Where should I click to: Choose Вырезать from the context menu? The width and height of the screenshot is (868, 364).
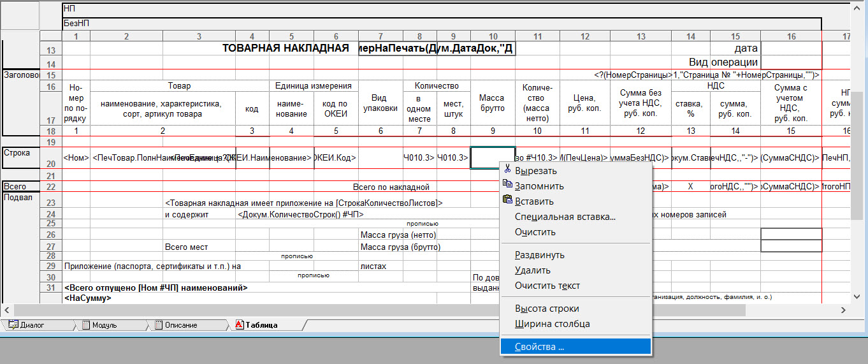575,171
